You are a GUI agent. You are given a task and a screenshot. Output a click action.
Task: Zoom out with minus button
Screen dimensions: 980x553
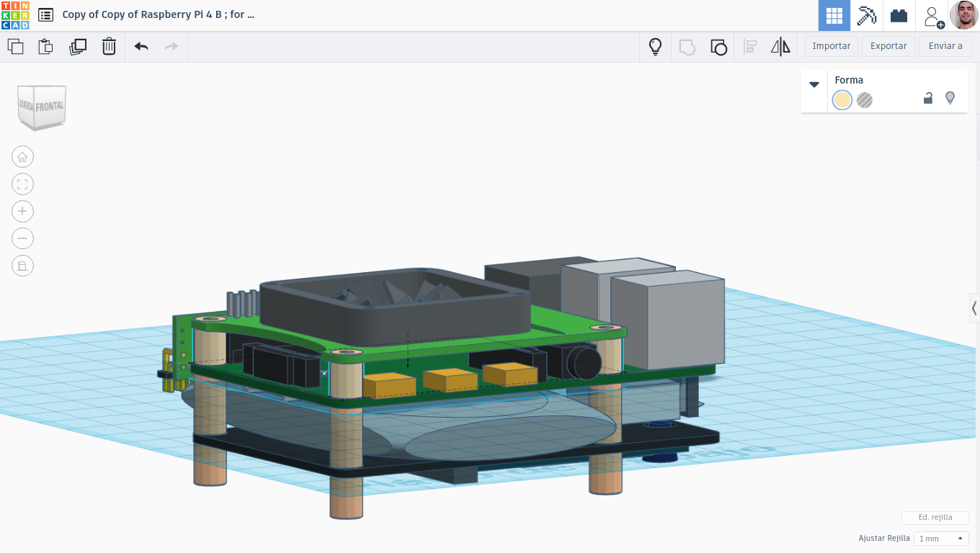click(22, 238)
